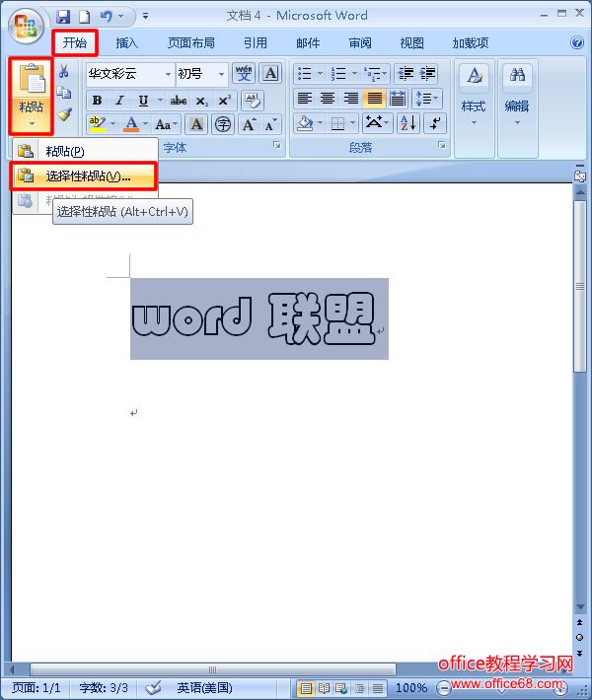Open the 插入 ribbon tab

[126, 42]
